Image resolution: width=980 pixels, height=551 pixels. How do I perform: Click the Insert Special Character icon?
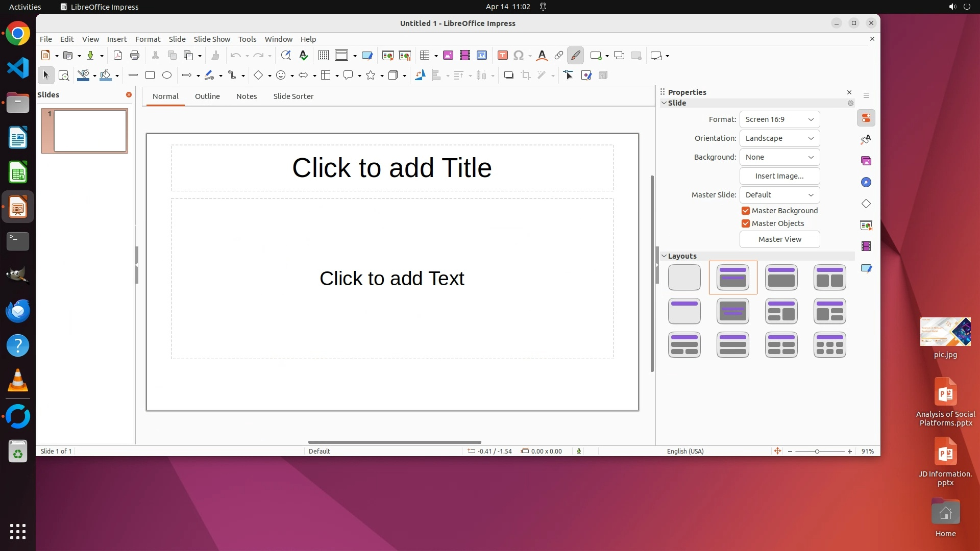[519, 56]
